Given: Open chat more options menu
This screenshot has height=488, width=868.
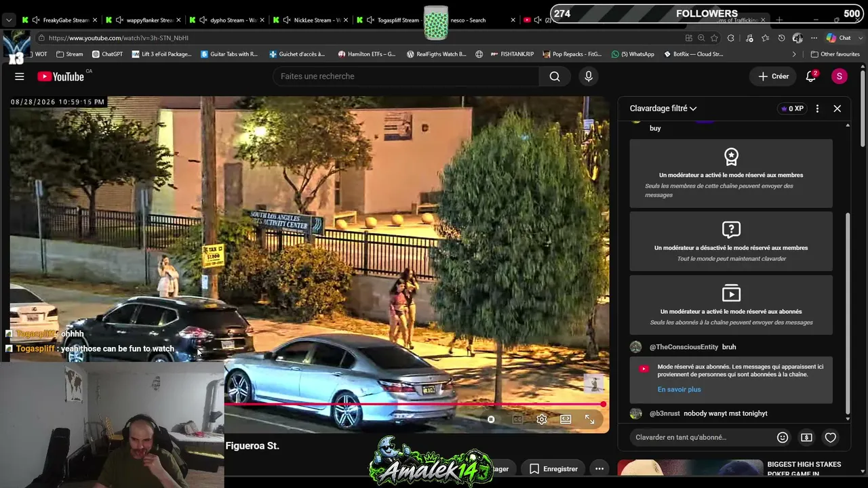Looking at the screenshot, I should tap(817, 108).
